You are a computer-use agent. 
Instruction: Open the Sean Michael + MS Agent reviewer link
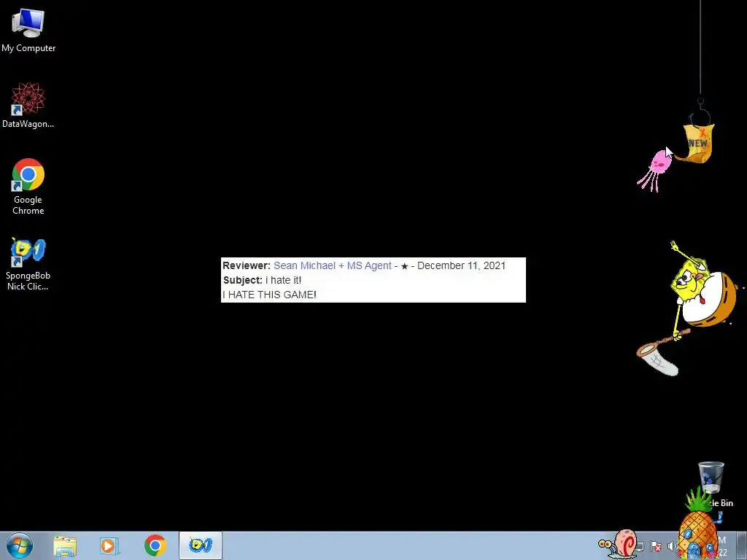332,265
